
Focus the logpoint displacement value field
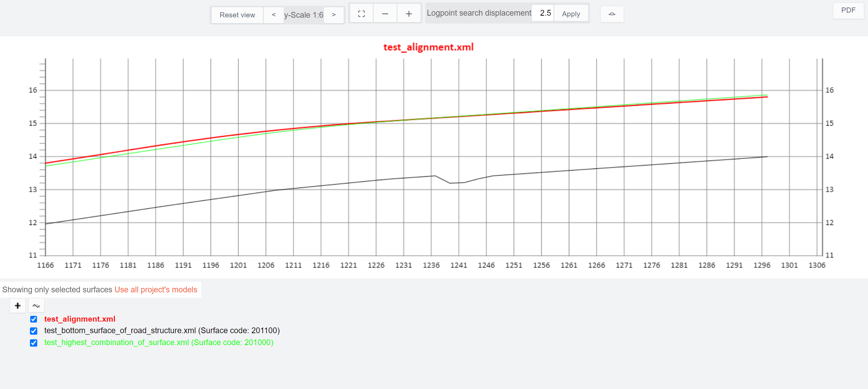[543, 13]
